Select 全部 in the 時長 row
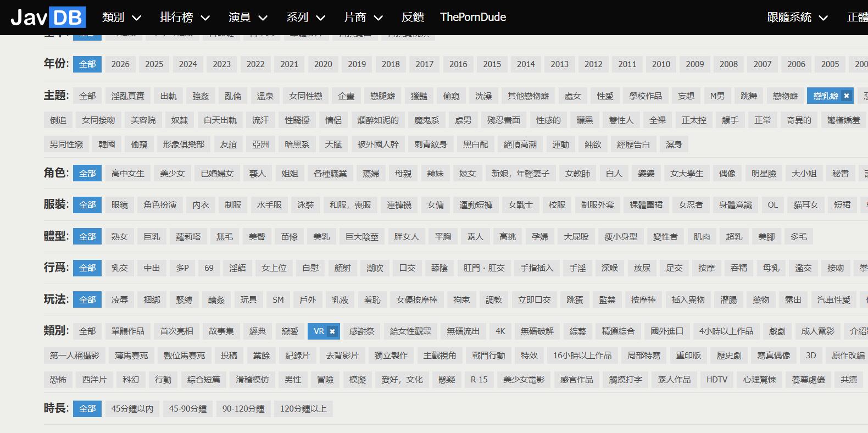This screenshot has width=868, height=433. pos(87,409)
